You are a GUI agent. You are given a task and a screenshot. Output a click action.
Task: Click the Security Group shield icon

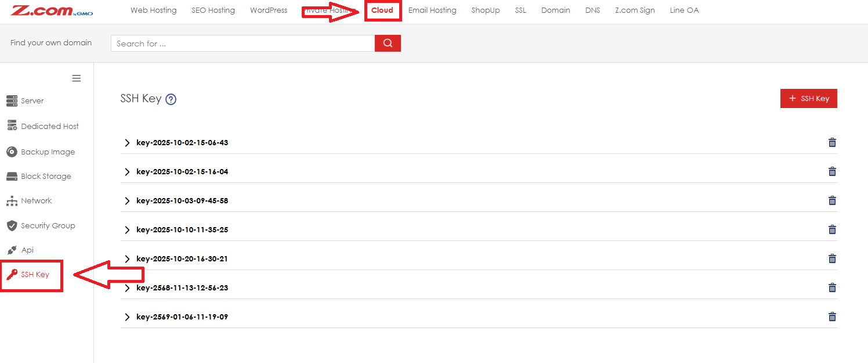click(12, 225)
